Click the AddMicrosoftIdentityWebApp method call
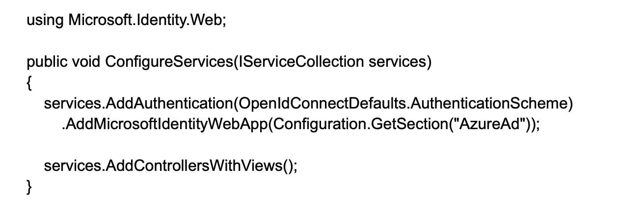644x220 pixels. pos(166,125)
